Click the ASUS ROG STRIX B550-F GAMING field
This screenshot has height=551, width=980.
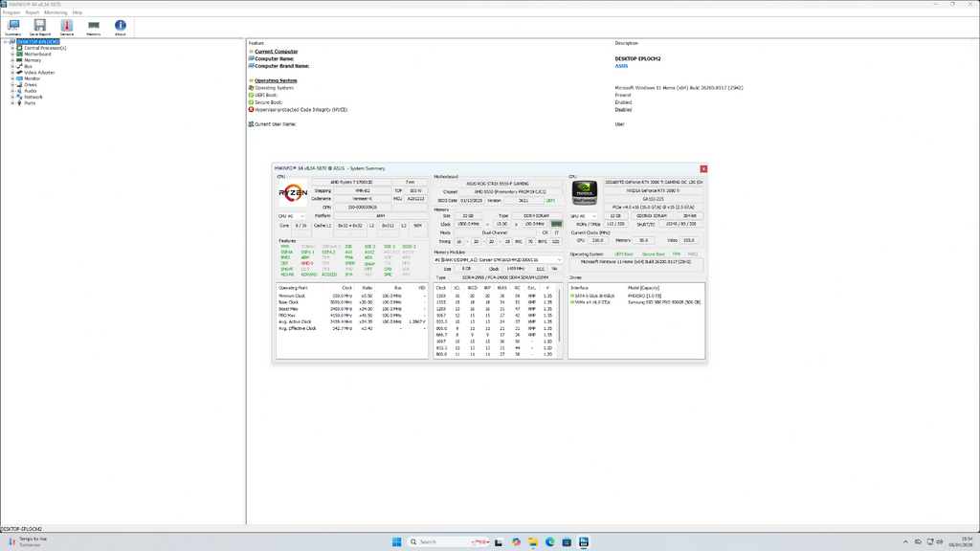498,184
